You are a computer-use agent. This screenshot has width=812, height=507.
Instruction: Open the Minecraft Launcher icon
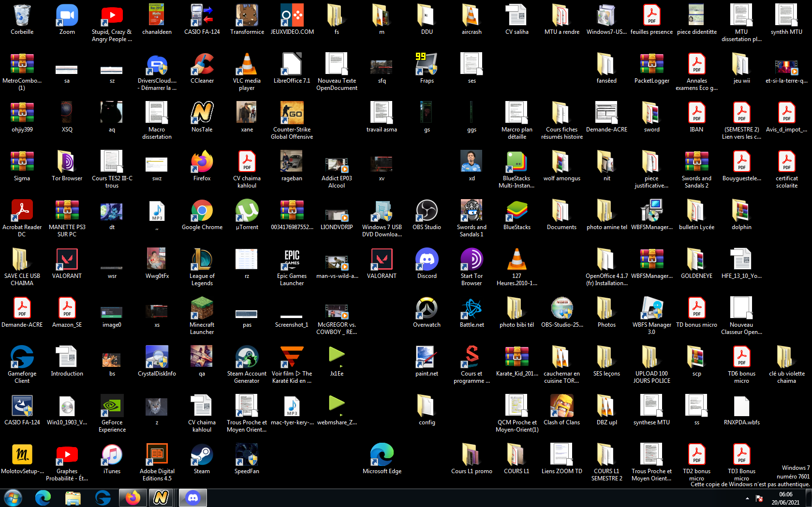(x=202, y=316)
